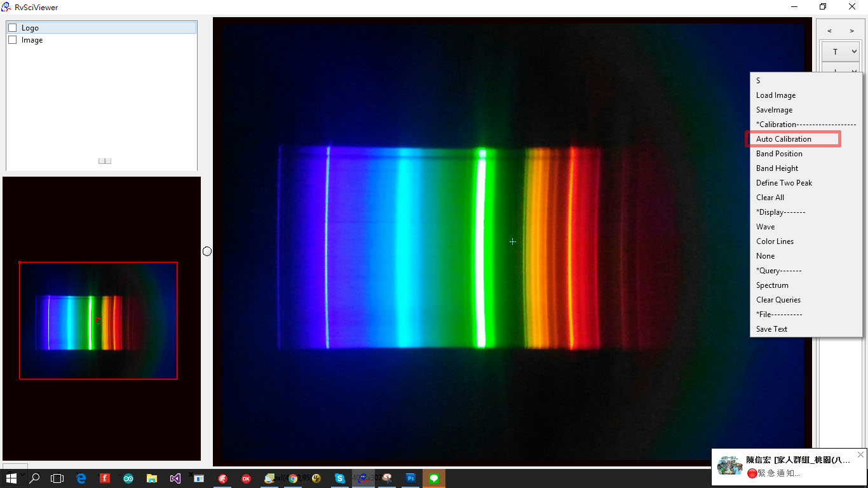868x488 pixels.
Task: Open the LINE messenger taskbar icon
Action: tap(434, 478)
